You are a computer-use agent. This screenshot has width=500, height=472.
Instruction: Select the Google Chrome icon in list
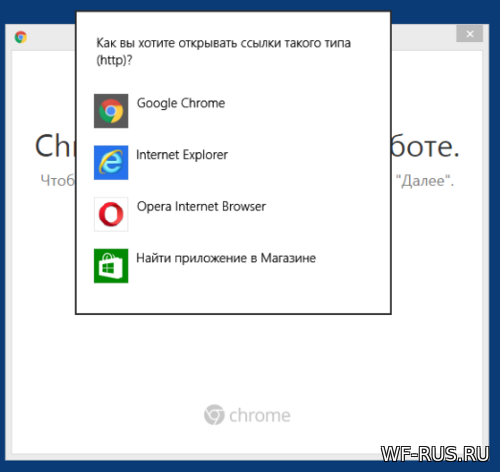111,111
